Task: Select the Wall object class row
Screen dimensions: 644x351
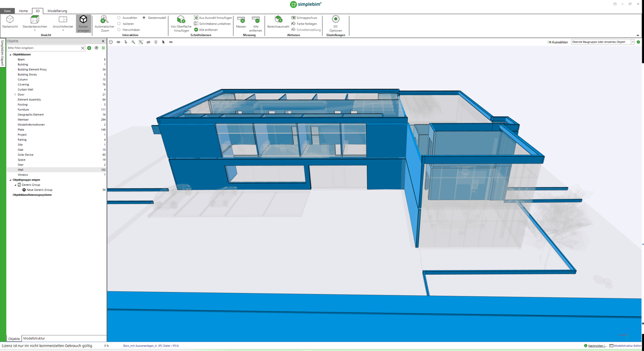Action: coord(56,170)
